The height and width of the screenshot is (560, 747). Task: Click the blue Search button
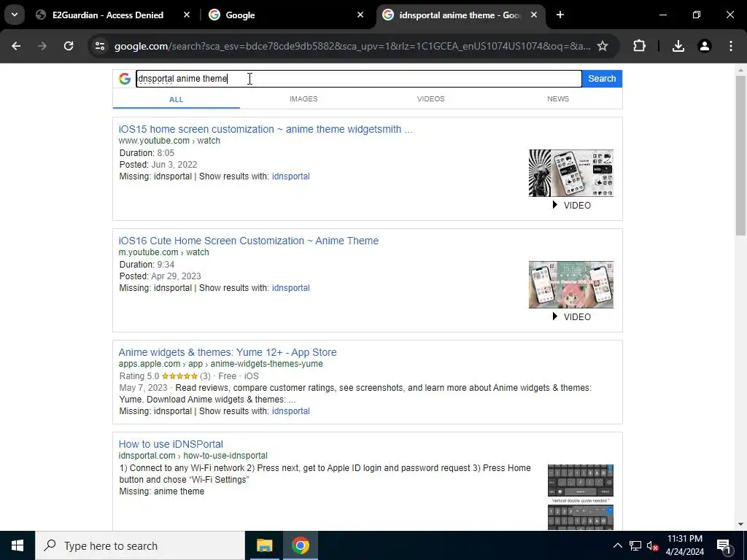tap(602, 79)
